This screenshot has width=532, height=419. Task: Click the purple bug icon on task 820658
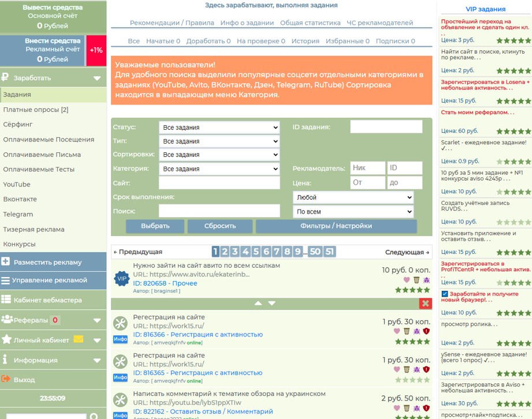point(426,280)
